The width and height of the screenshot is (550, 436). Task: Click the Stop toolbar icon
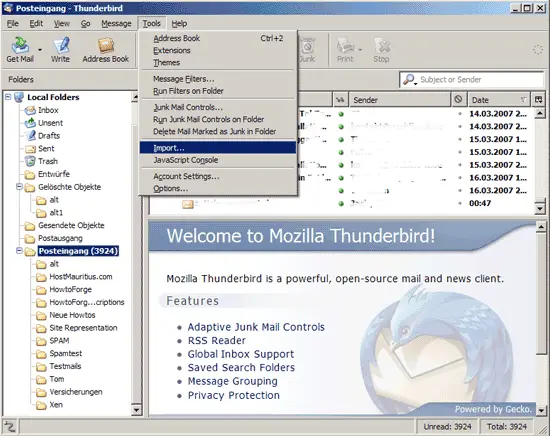381,50
